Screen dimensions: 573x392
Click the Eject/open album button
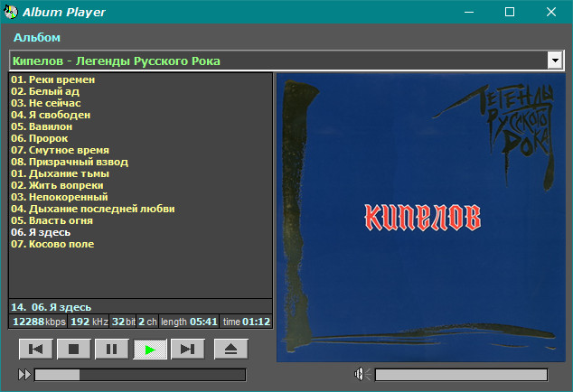[x=231, y=350]
